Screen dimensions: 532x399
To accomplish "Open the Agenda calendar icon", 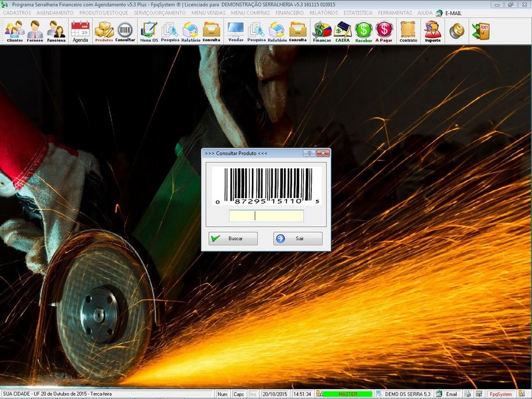I will 80,31.
